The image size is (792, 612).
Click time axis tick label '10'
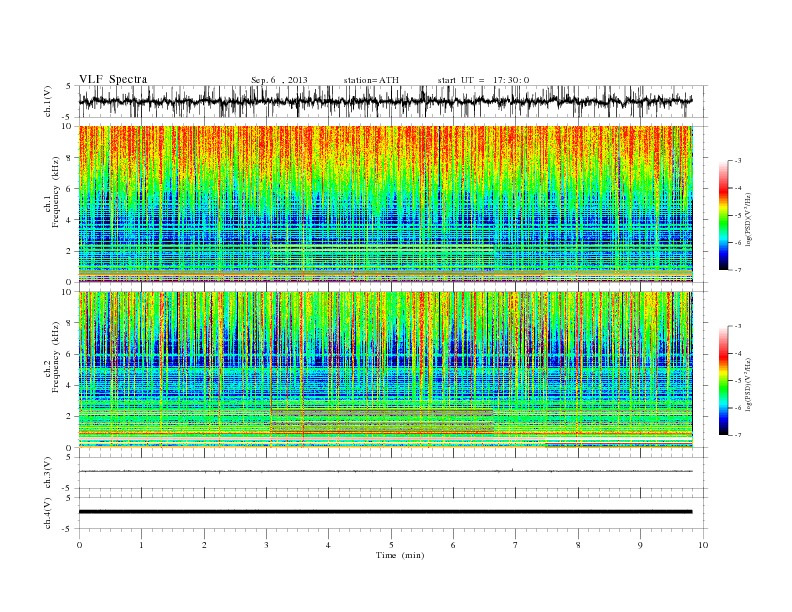[703, 545]
